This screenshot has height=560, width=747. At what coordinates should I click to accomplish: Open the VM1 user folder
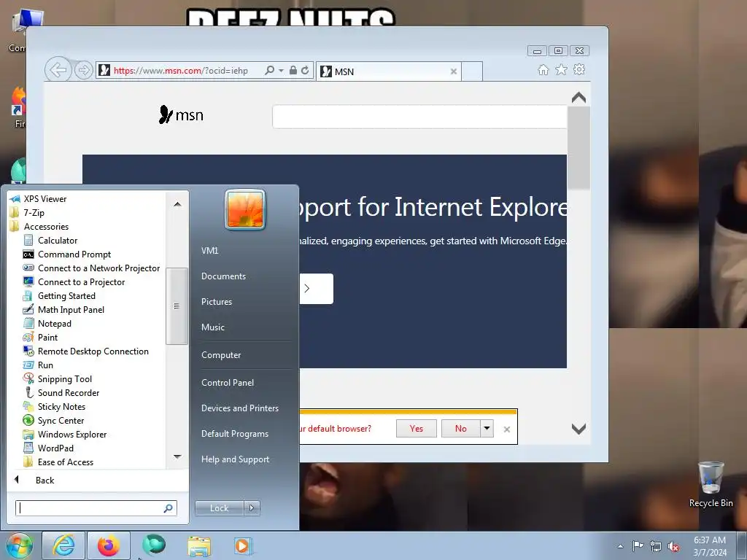pyautogui.click(x=209, y=250)
